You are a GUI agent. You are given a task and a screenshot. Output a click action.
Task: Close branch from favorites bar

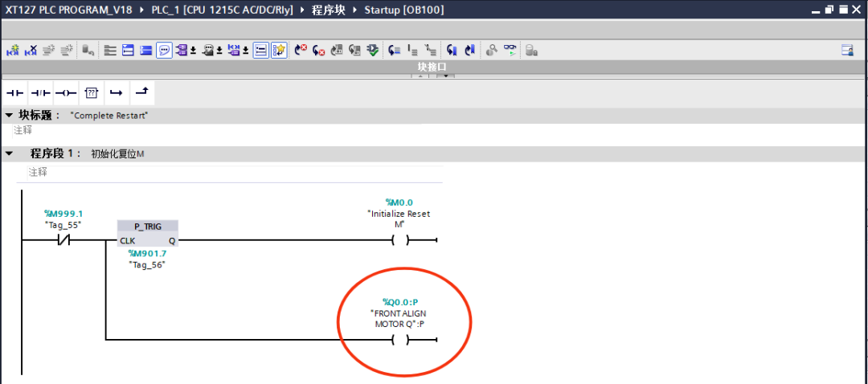[141, 93]
